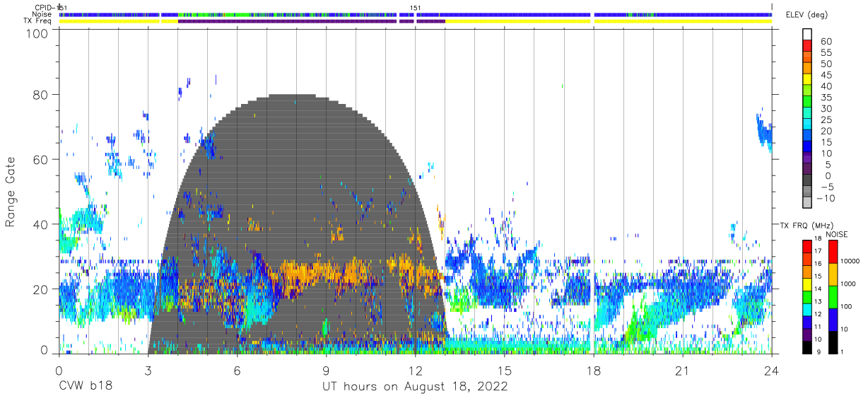This screenshot has width=868, height=401.
Task: Click the '60' tick label on the elevation scale
Action: point(826,41)
